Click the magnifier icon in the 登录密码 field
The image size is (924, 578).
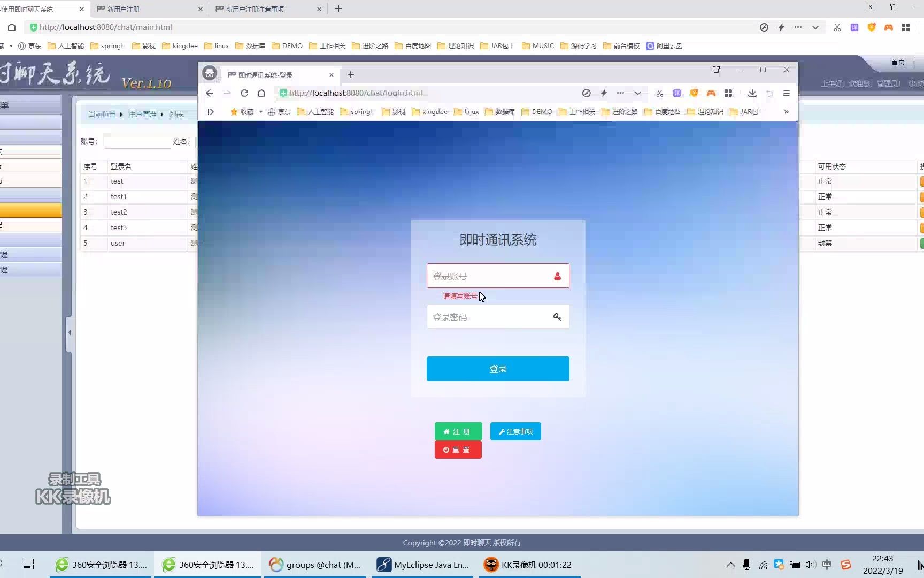(x=557, y=316)
